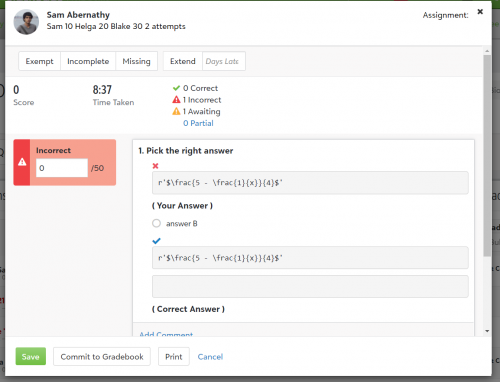Screen dimensions: 500x382
Task: Edit the score field out of 50
Action: coord(62,168)
